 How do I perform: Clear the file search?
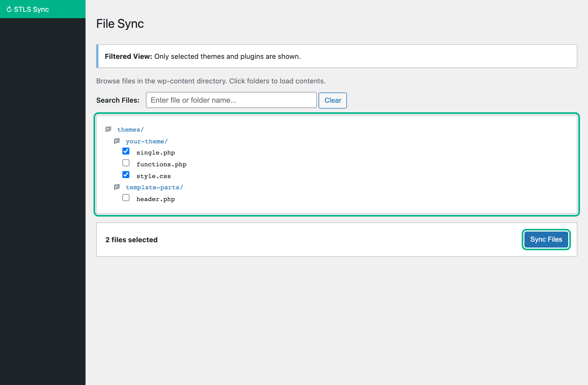click(x=333, y=100)
